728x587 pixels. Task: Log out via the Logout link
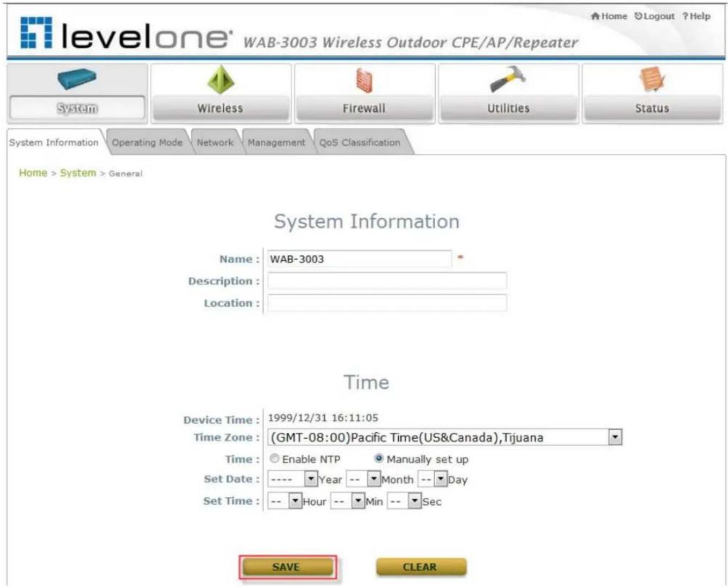[654, 16]
